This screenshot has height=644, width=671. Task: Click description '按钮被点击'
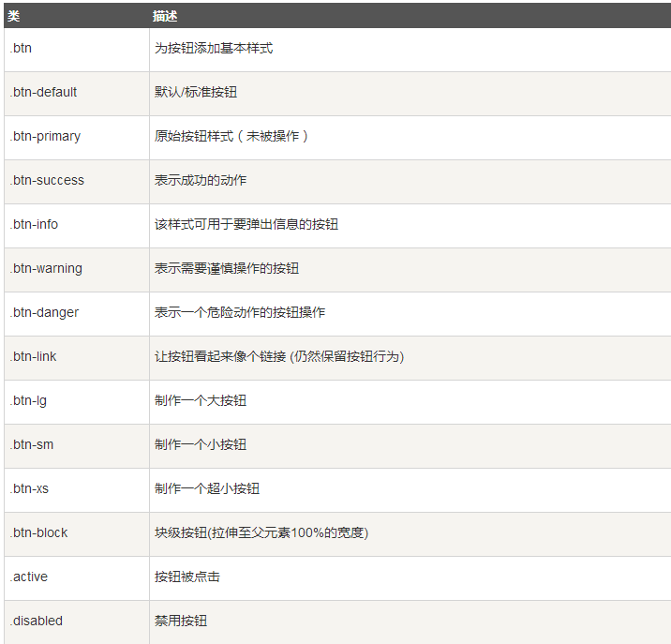[x=187, y=577]
